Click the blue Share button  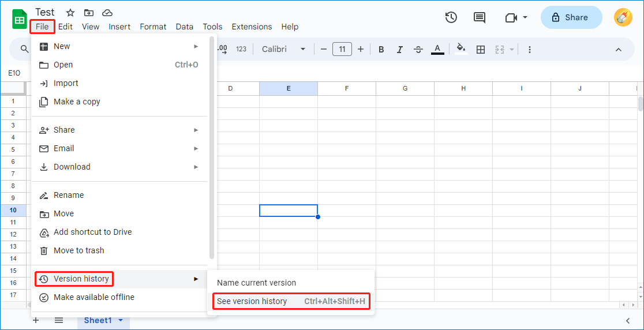[571, 17]
